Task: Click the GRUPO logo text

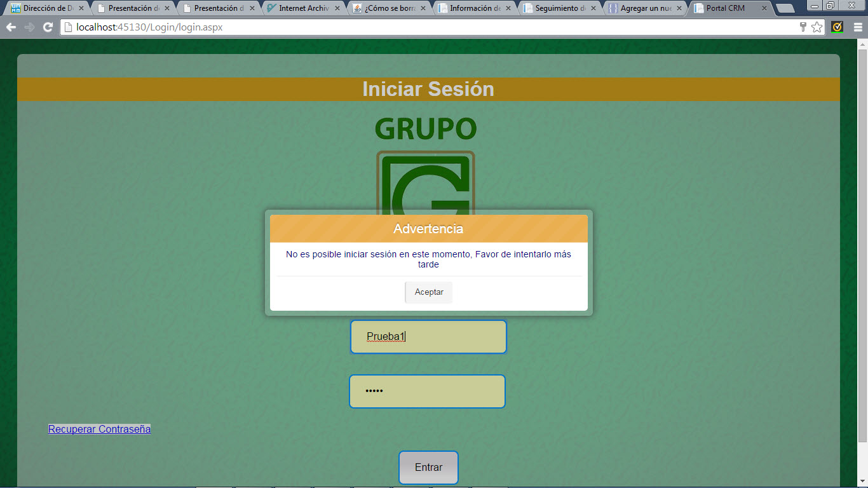Action: coord(426,129)
